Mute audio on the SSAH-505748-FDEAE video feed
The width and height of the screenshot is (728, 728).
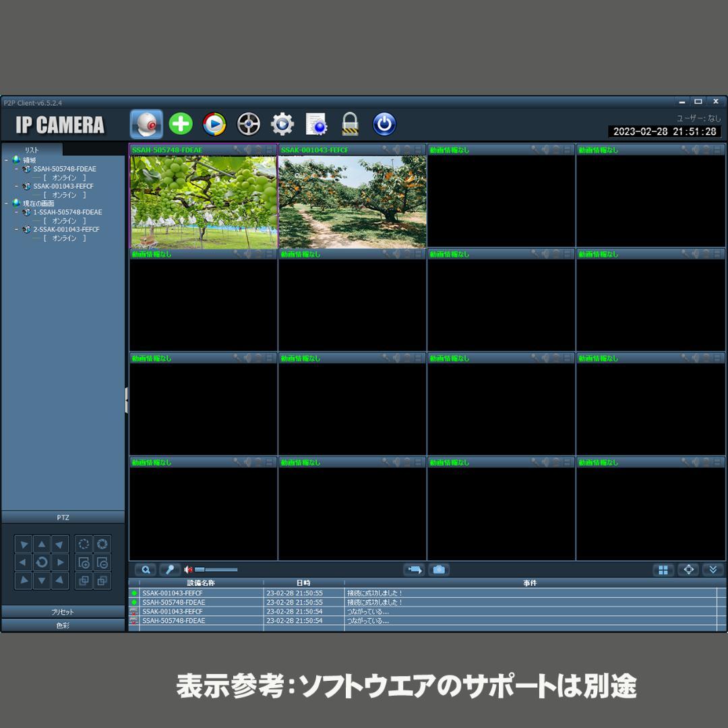(x=247, y=150)
